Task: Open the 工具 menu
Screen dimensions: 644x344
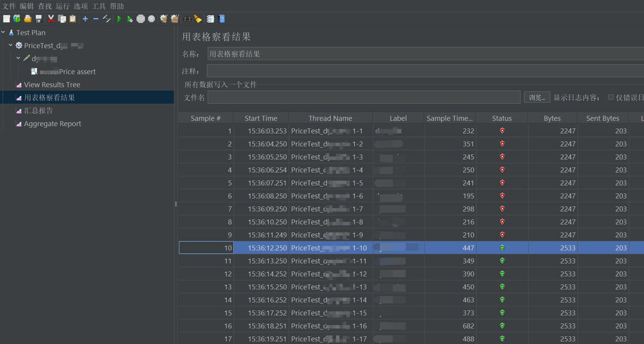Action: click(x=99, y=6)
